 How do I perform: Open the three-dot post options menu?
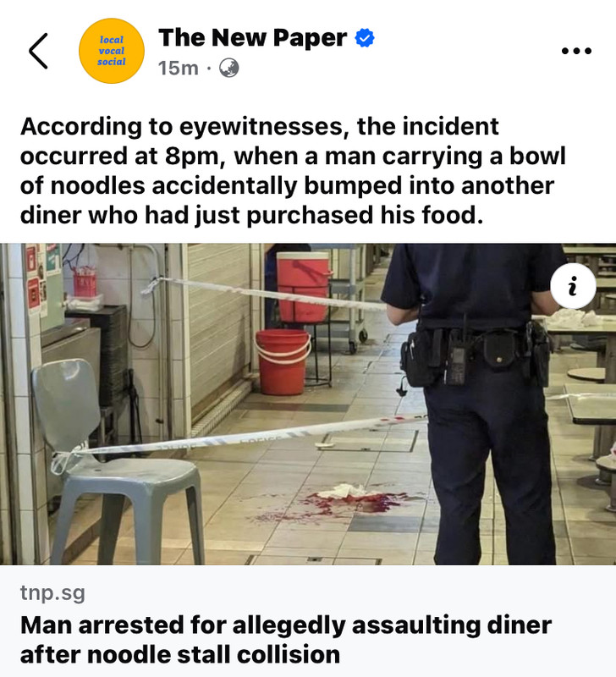click(576, 51)
